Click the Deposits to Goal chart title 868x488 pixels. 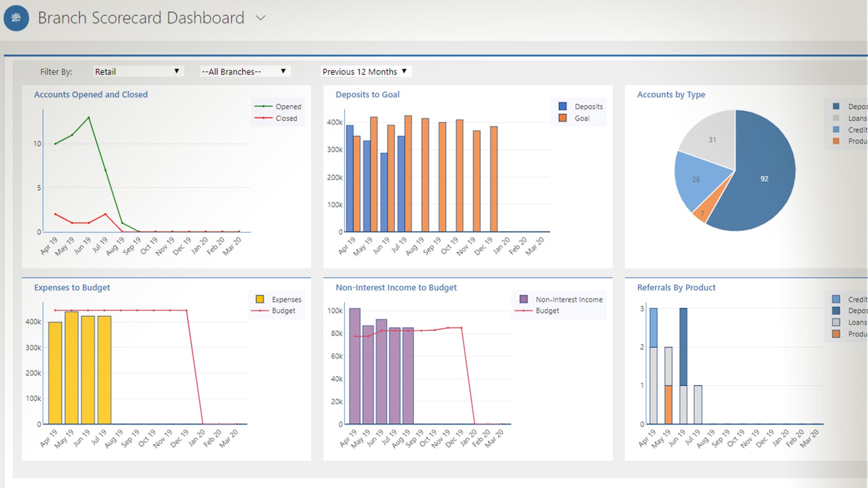click(367, 94)
